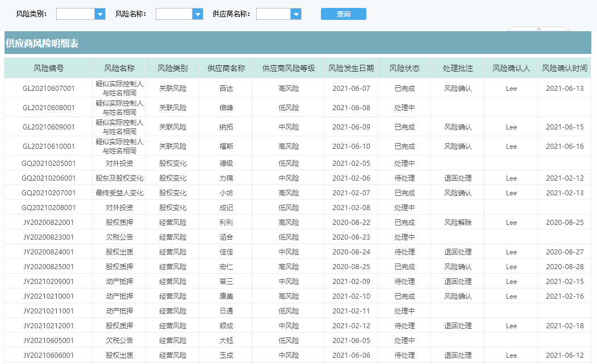
Task: Click supplier name 德级
Action: (x=226, y=164)
